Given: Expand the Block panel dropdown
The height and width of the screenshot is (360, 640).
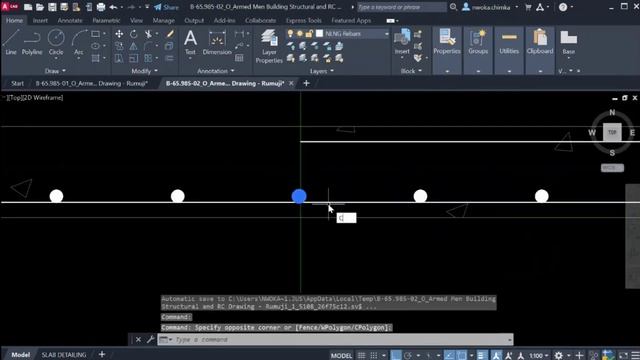Looking at the screenshot, I should point(411,71).
